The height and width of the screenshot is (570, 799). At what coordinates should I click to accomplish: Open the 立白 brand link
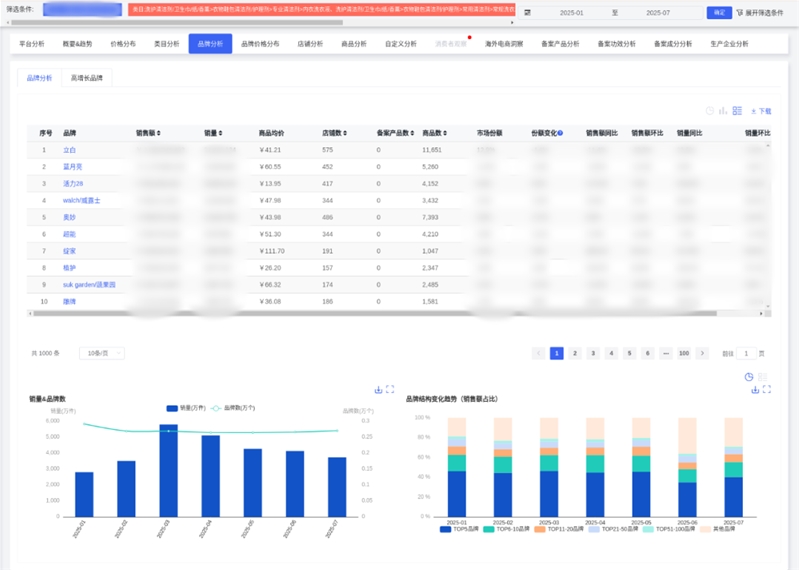(69, 150)
